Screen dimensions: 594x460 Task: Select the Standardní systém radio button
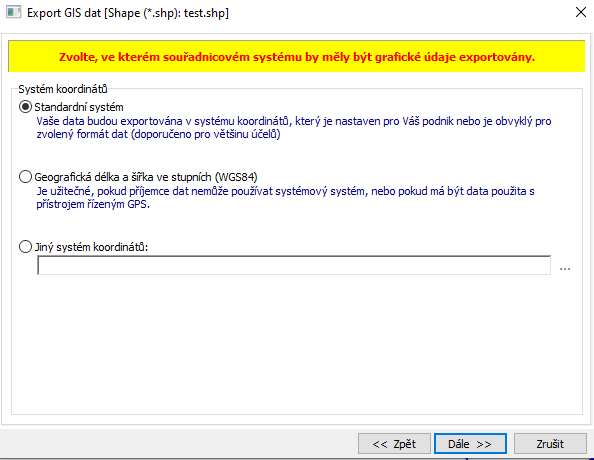(x=25, y=107)
